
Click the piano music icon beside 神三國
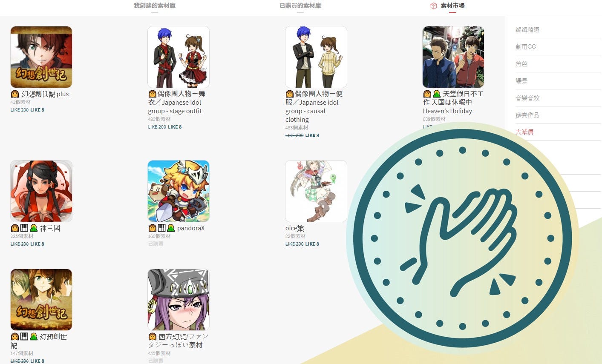(24, 228)
